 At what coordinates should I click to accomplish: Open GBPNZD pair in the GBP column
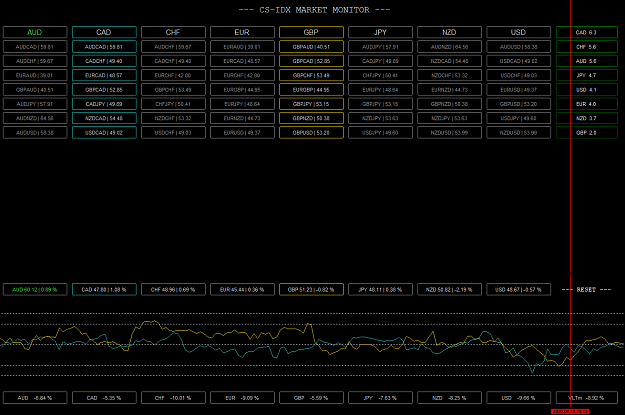(x=311, y=118)
